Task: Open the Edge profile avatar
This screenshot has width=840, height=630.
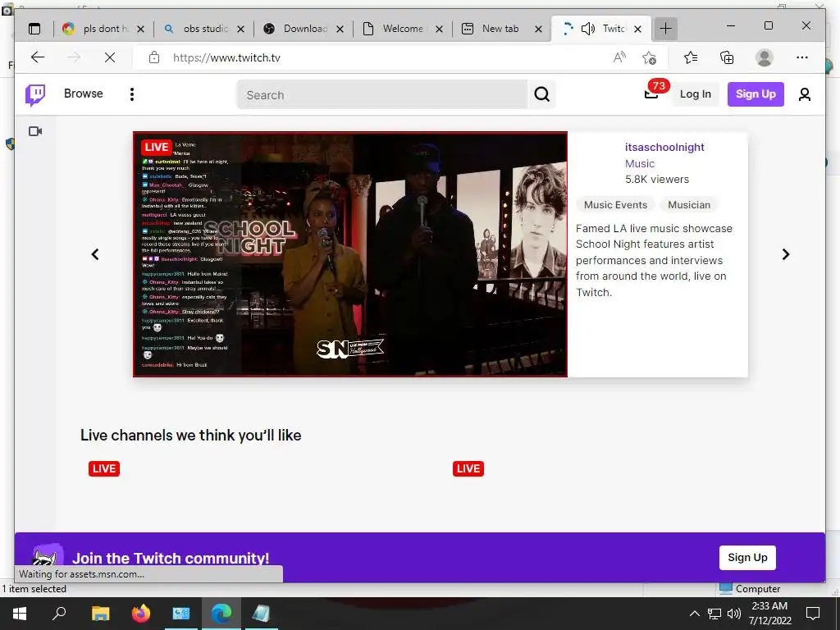Action: (765, 57)
